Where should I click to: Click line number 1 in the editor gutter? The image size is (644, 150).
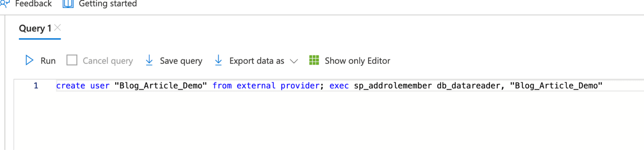tap(36, 86)
